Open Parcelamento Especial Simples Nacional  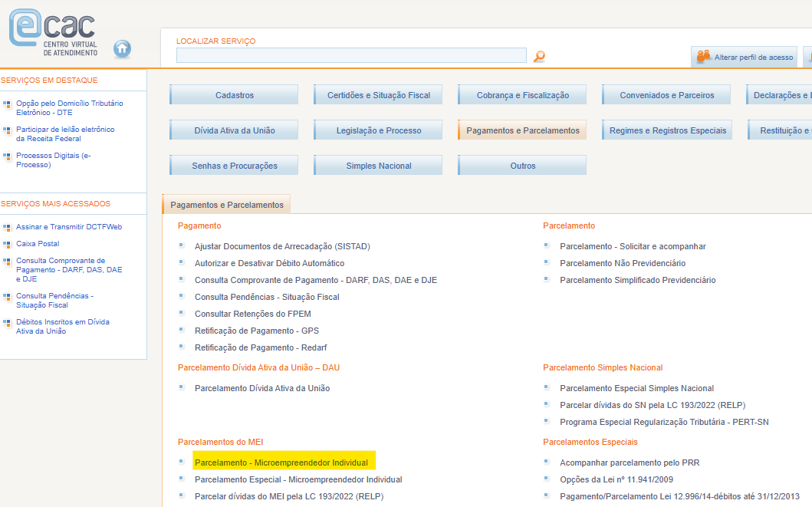pos(636,388)
